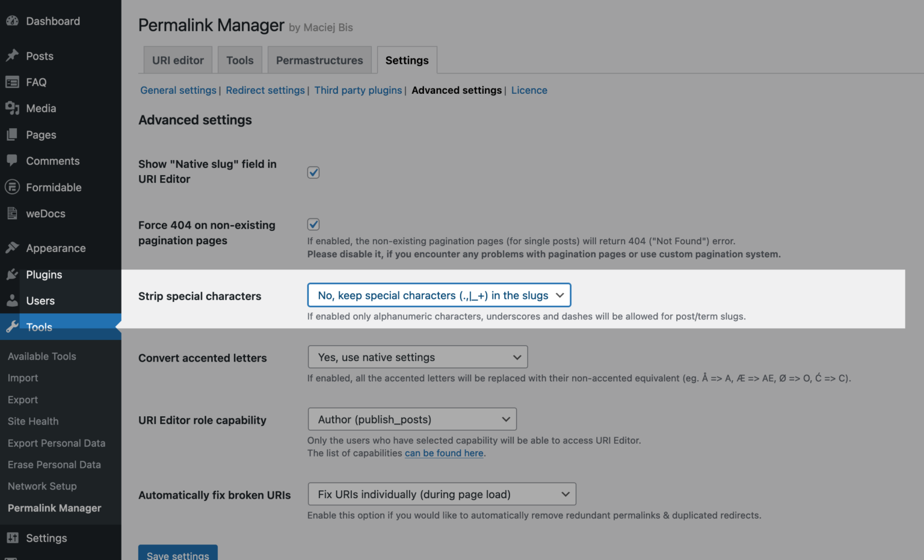Follow the 'can be found here' link
924x560 pixels.
pyautogui.click(x=444, y=453)
